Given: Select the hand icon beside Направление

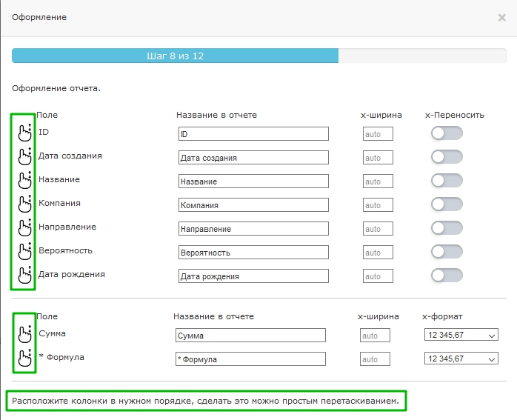Looking at the screenshot, I should (x=24, y=228).
